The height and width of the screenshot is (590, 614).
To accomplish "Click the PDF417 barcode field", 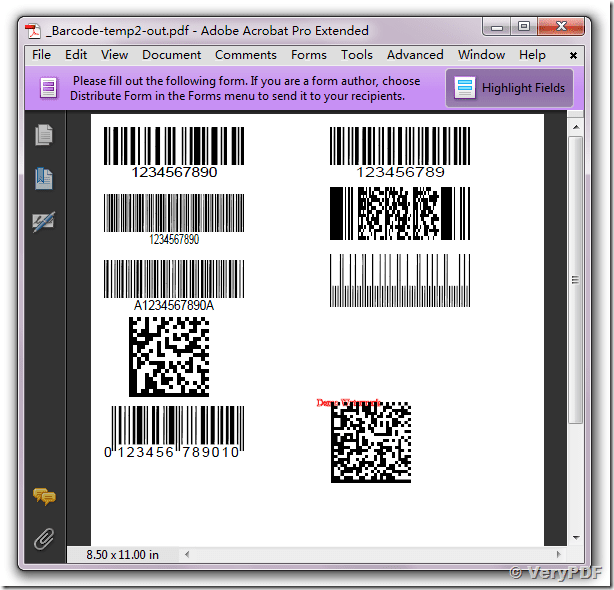I will [x=400, y=213].
